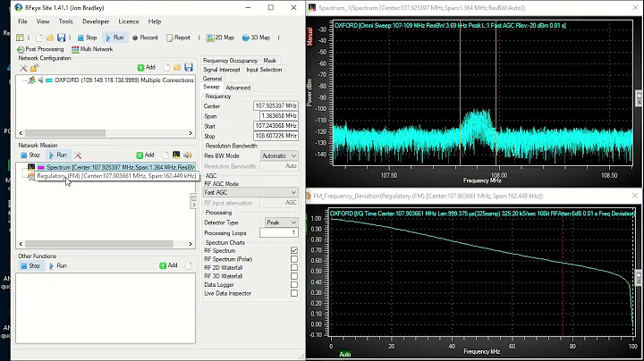644x361 pixels.
Task: Click save disk icon in Network Configuration
Action: (189, 67)
